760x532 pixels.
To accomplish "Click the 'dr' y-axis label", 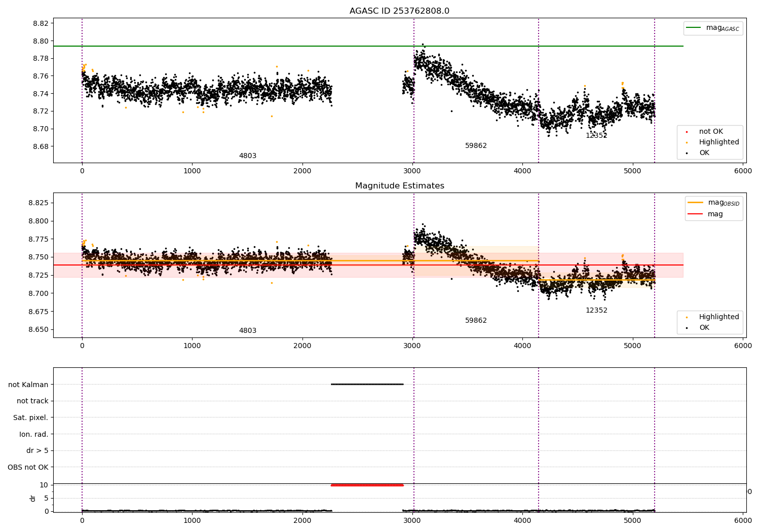I will coord(33,498).
